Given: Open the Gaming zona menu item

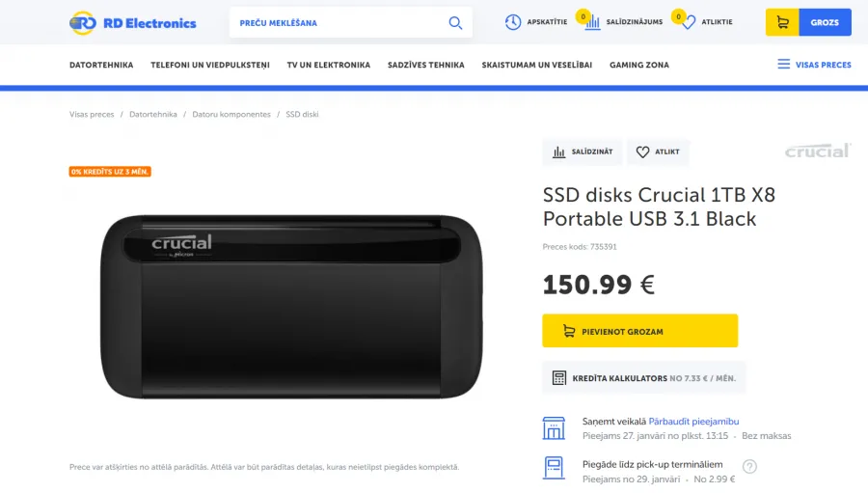Looking at the screenshot, I should [x=639, y=65].
